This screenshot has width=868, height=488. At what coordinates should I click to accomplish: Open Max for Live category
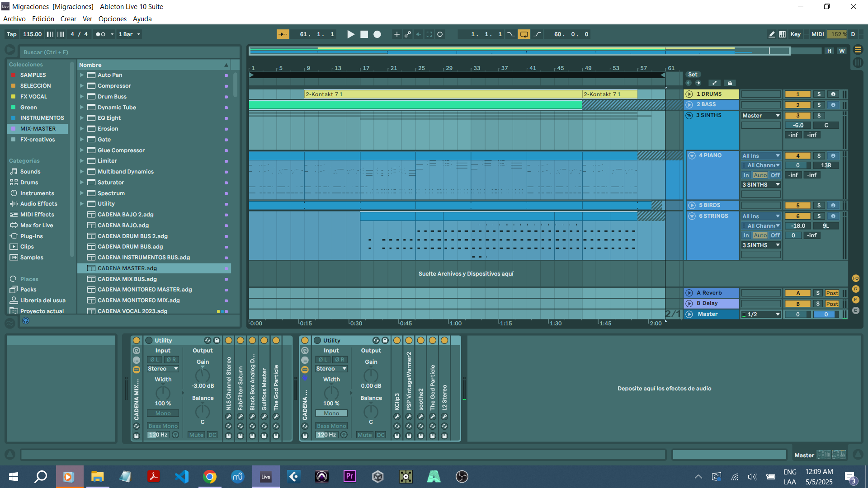click(x=36, y=225)
